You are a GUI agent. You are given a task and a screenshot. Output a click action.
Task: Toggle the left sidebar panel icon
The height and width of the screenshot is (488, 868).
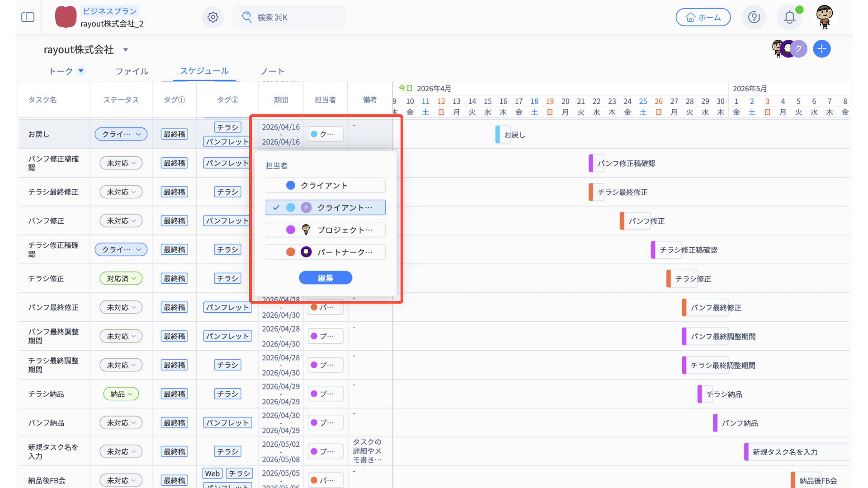[28, 17]
